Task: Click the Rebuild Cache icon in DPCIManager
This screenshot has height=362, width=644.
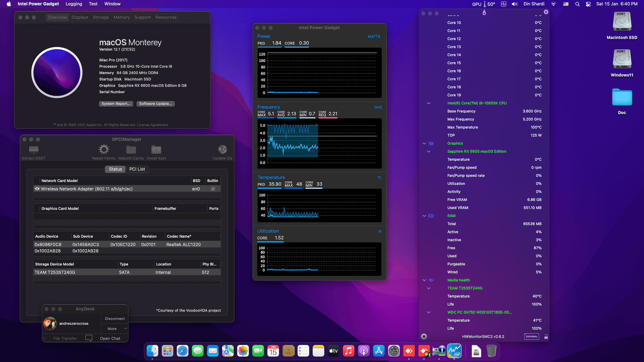Action: 131,150
